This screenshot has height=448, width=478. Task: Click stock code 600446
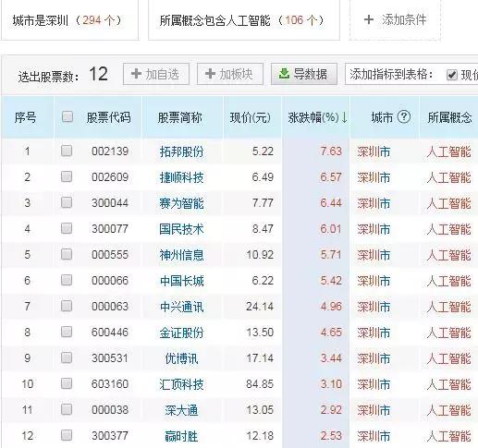tap(110, 333)
